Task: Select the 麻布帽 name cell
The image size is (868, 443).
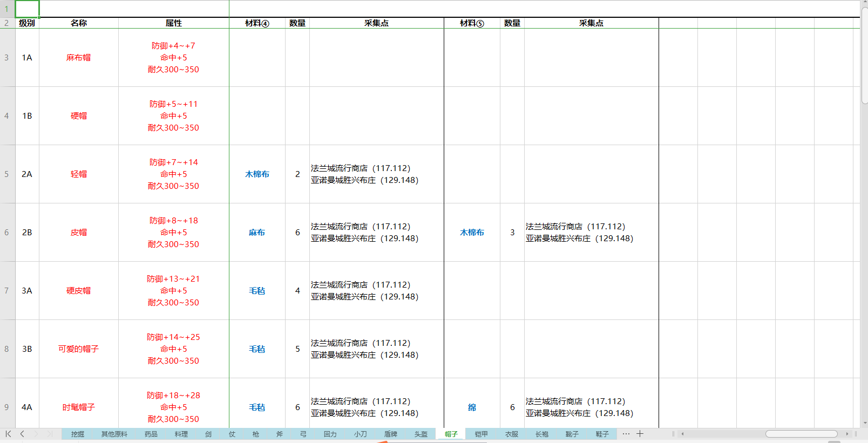Action: [x=79, y=58]
